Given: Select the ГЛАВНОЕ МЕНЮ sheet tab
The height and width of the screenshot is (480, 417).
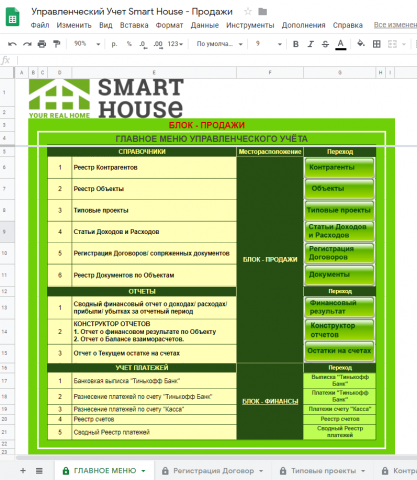Looking at the screenshot, I should 105,471.
